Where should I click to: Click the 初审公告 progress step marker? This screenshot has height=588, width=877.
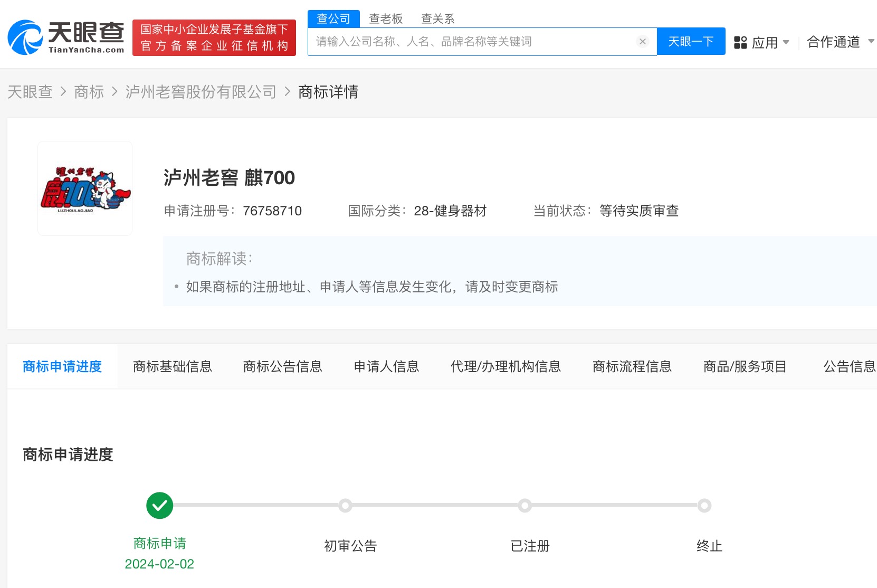345,506
